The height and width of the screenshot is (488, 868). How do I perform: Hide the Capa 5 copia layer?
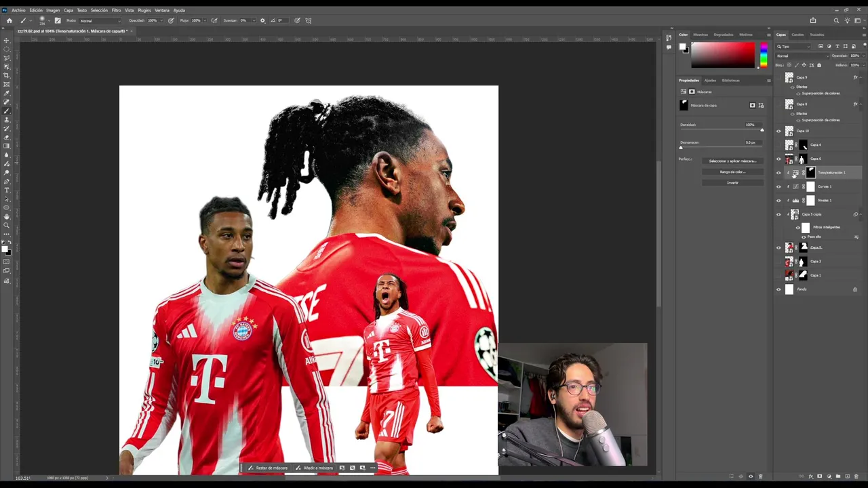tap(778, 214)
